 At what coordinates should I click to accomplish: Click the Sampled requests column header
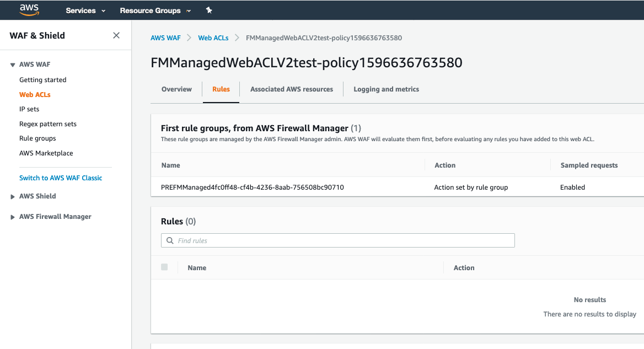[x=589, y=165]
